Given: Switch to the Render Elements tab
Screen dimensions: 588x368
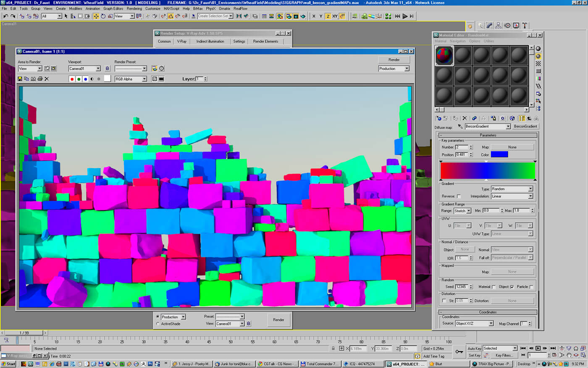Looking at the screenshot, I should pyautogui.click(x=265, y=41).
